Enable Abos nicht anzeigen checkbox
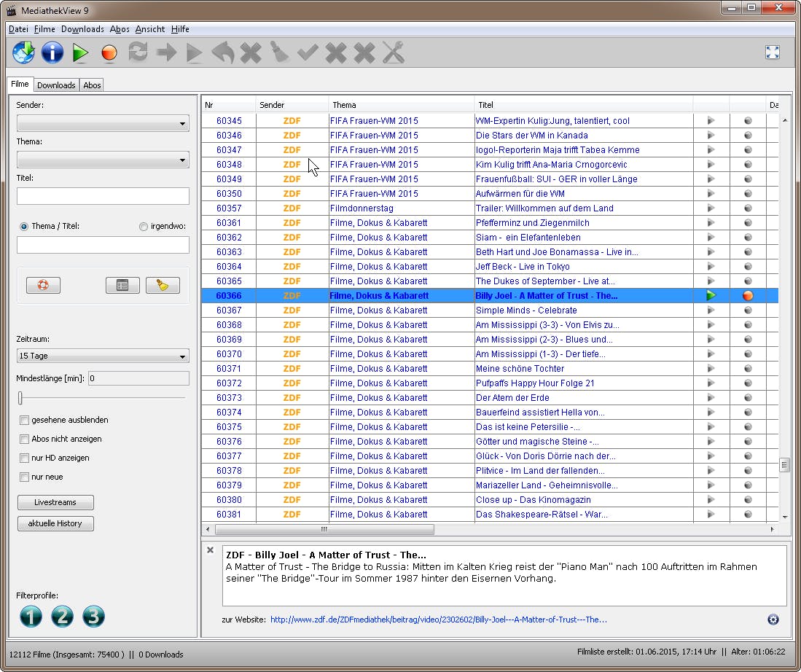Viewport: 801px width, 672px height. pos(24,439)
